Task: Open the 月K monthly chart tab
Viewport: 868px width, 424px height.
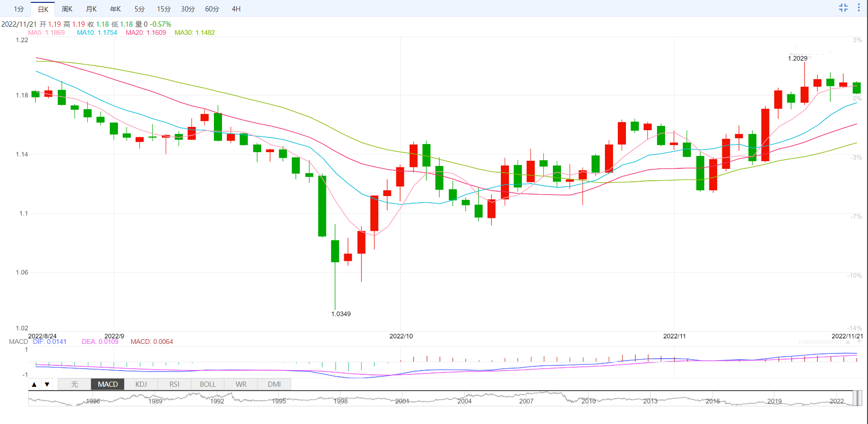Action: 91,9
